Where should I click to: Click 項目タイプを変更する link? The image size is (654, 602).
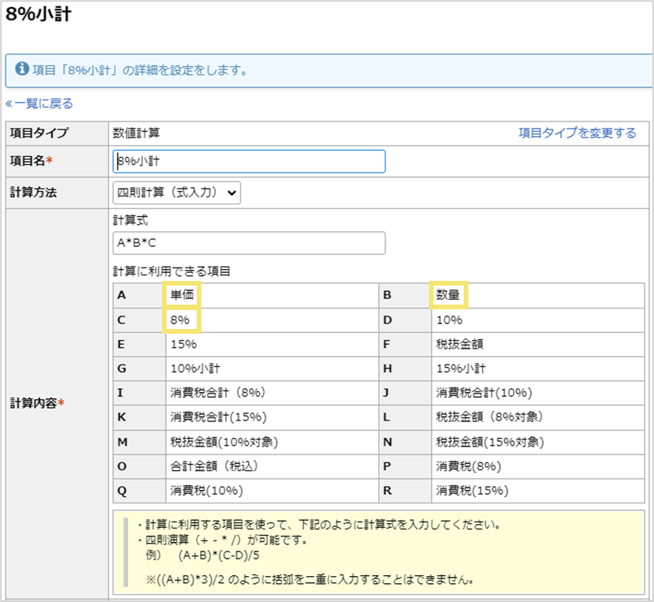click(x=577, y=133)
